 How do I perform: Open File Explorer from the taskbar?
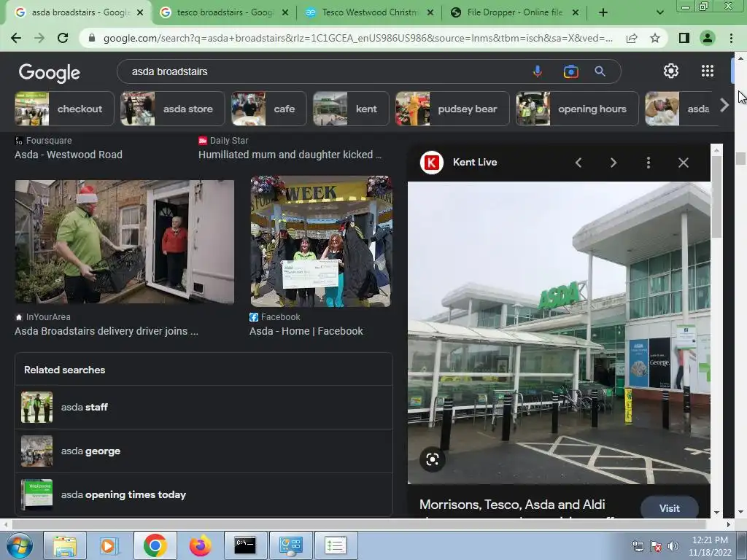coord(65,545)
